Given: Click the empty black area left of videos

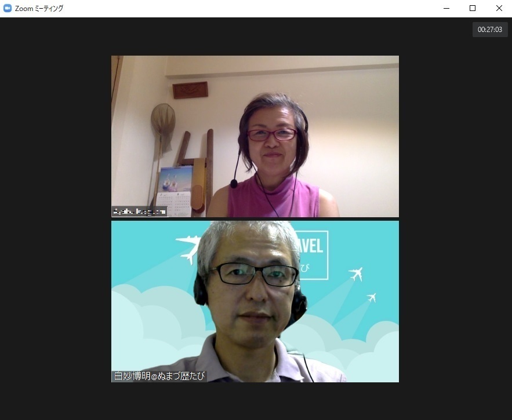Looking at the screenshot, I should (55, 220).
